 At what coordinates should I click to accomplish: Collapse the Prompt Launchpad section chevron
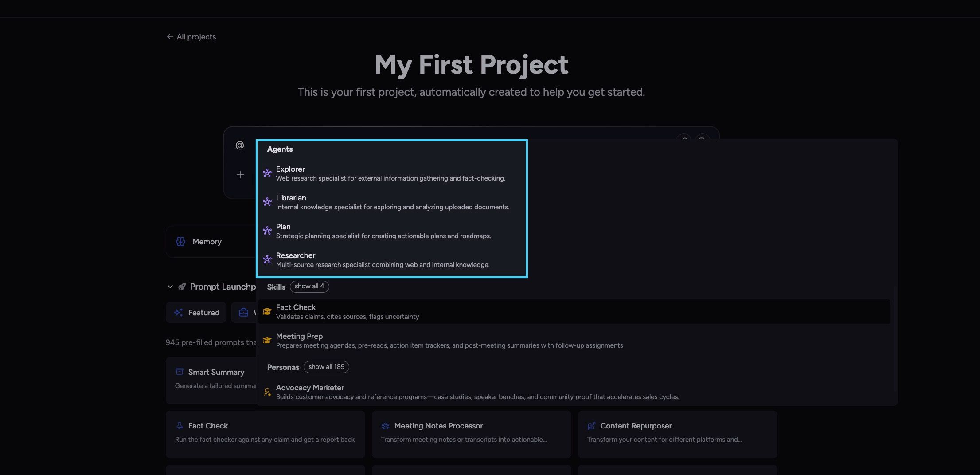[x=170, y=287]
